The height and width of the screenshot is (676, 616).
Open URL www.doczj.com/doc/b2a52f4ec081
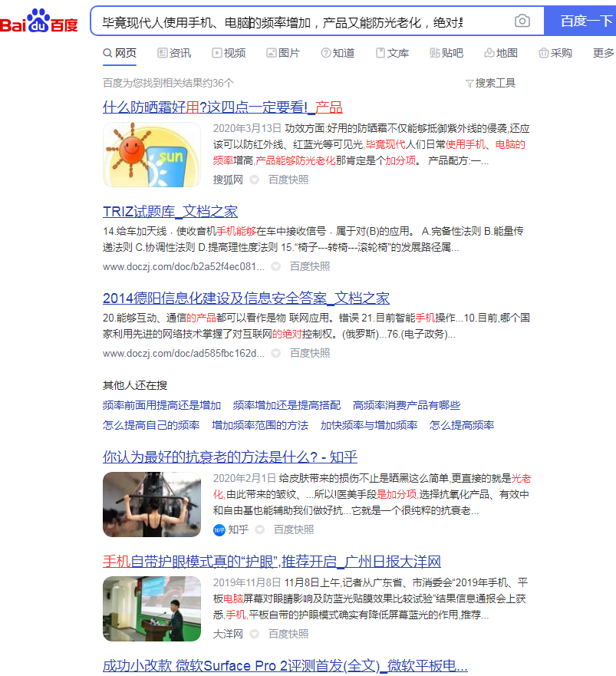(183, 266)
